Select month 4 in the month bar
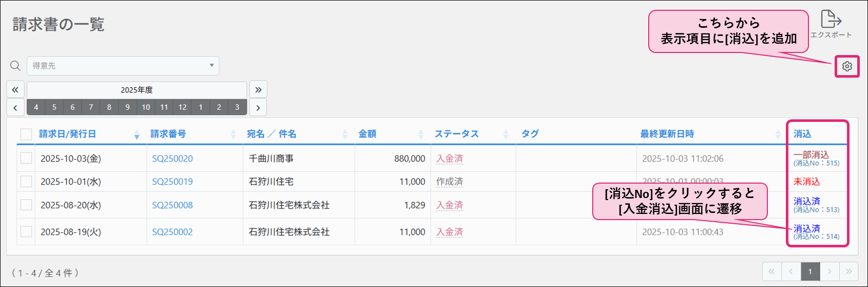This screenshot has width=868, height=287. pos(36,107)
